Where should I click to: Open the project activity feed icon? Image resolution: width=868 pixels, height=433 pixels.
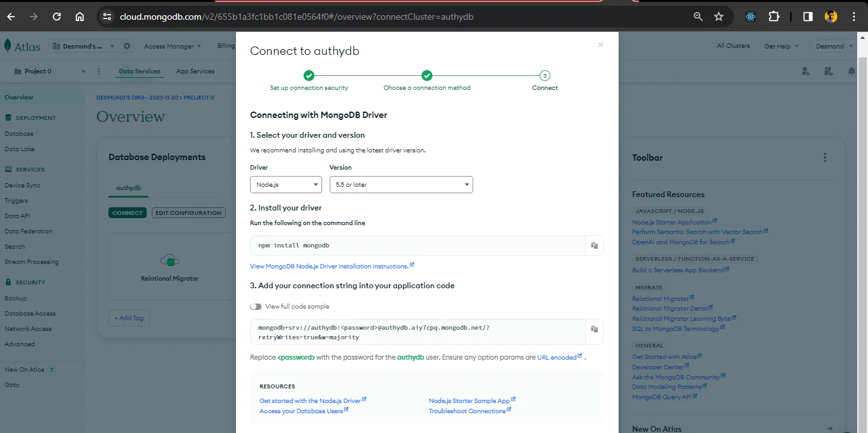(828, 71)
